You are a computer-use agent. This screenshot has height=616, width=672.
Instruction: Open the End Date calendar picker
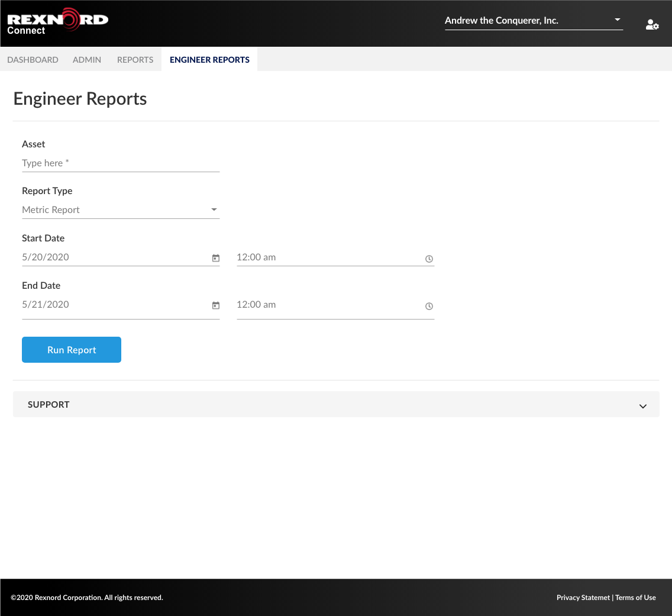(215, 305)
